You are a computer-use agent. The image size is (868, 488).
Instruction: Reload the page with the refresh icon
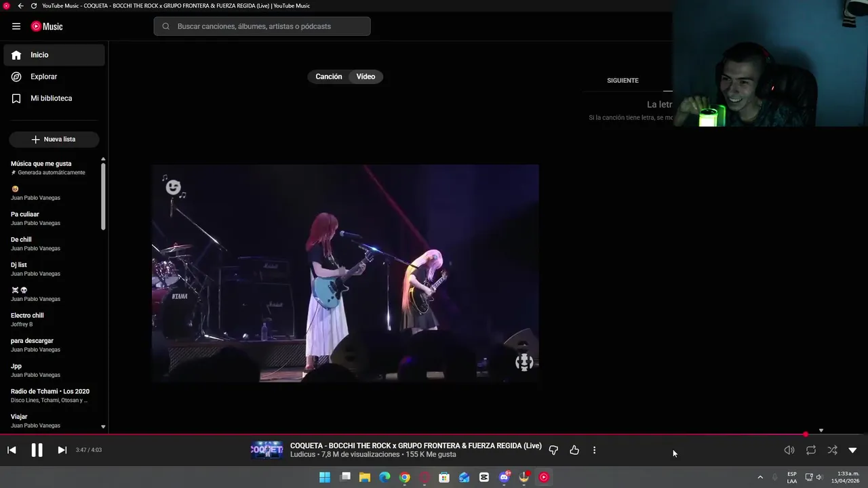pyautogui.click(x=34, y=5)
